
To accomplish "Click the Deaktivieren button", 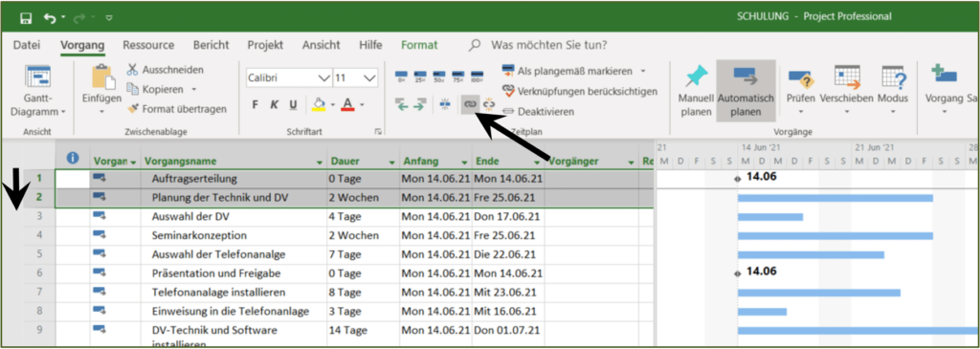I will pos(538,111).
